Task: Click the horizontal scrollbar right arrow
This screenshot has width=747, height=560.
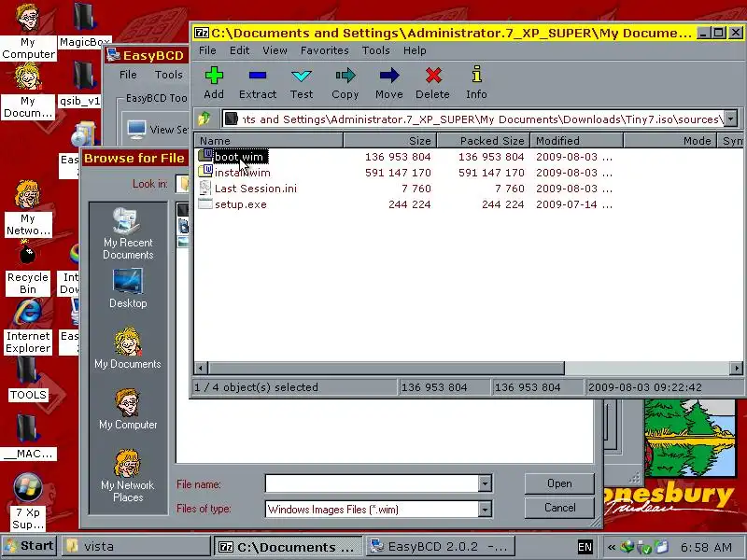Action: tap(737, 368)
